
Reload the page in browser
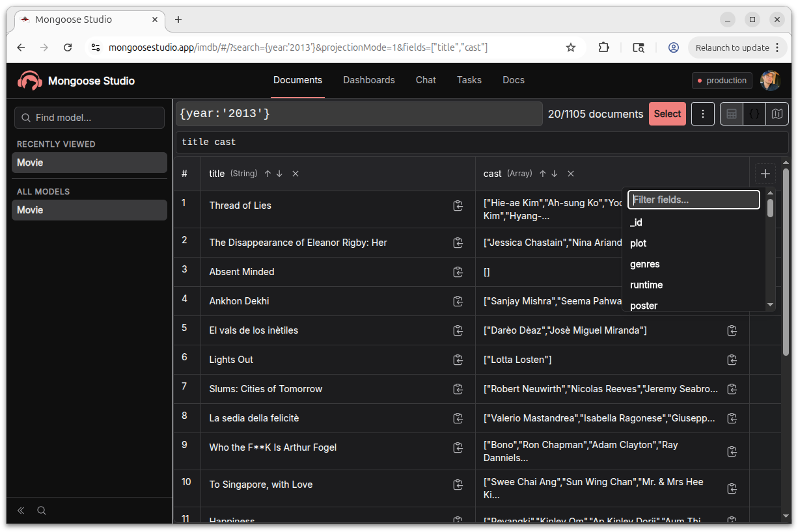pos(68,47)
